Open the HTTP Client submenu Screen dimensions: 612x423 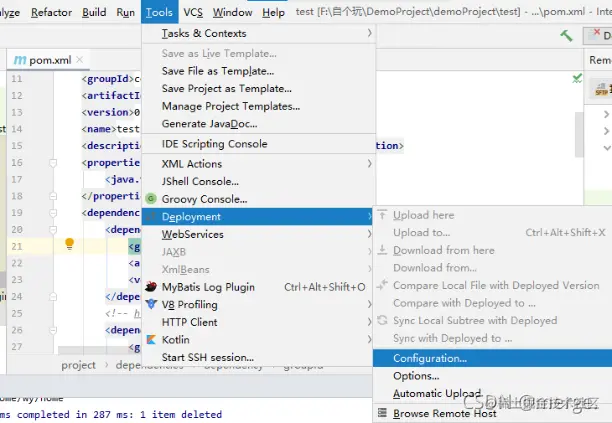[x=258, y=322]
